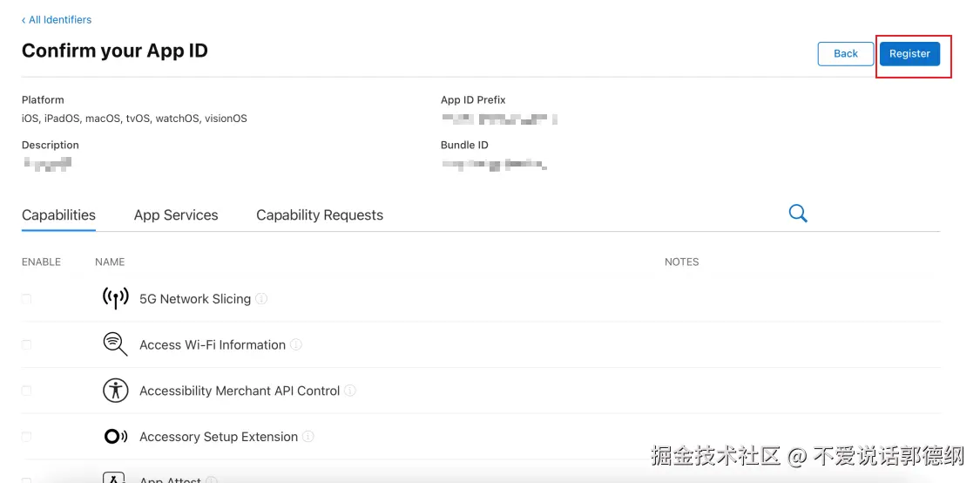Click the Accessibility Merchant API Control icon

tap(115, 391)
